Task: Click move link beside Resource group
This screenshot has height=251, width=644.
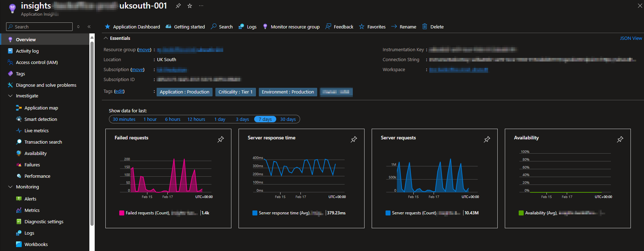Action: click(144, 50)
